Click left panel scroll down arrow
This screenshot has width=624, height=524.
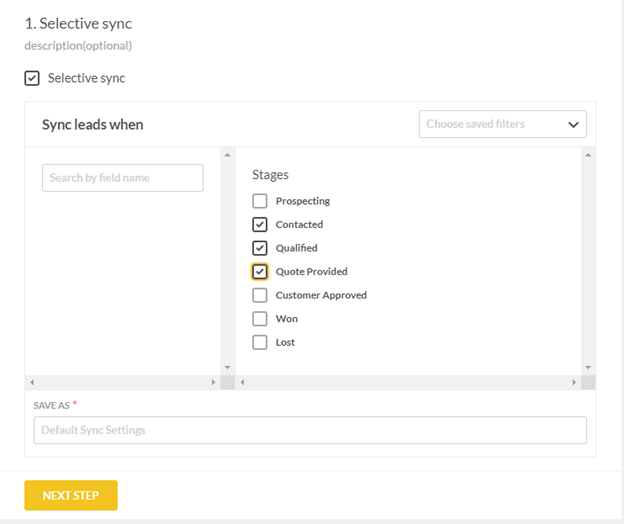(227, 367)
